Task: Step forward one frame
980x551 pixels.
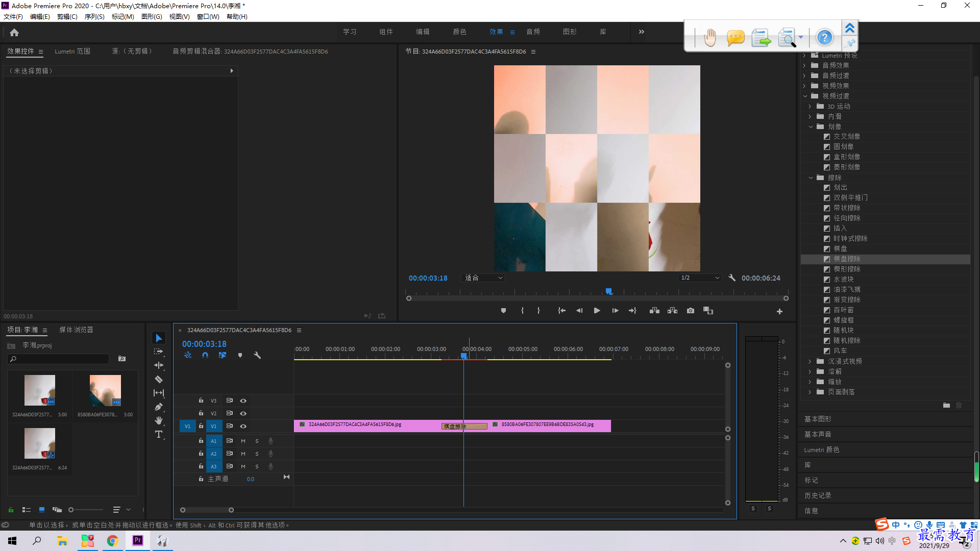Action: pyautogui.click(x=615, y=311)
